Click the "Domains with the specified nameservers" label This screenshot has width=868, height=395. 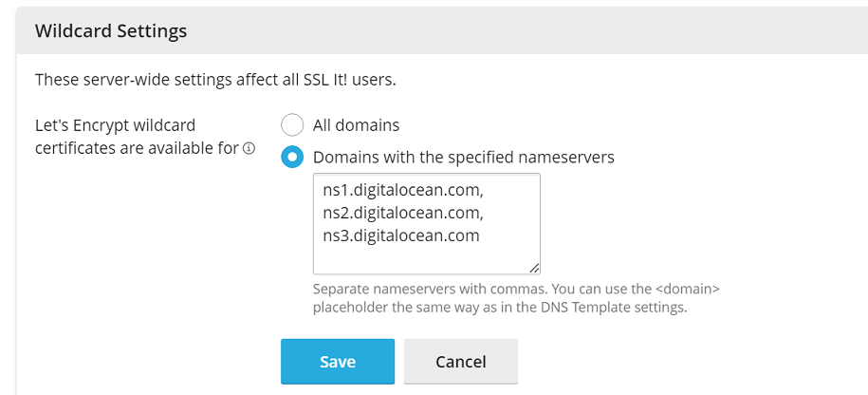(x=463, y=157)
